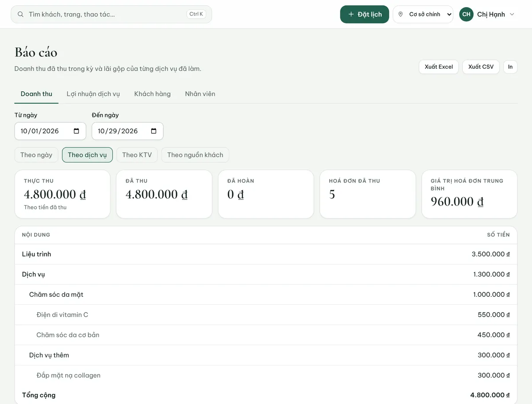Screen dimensions: 532x404
Task: Switch to Doanh thu tab
Action: 36,94
